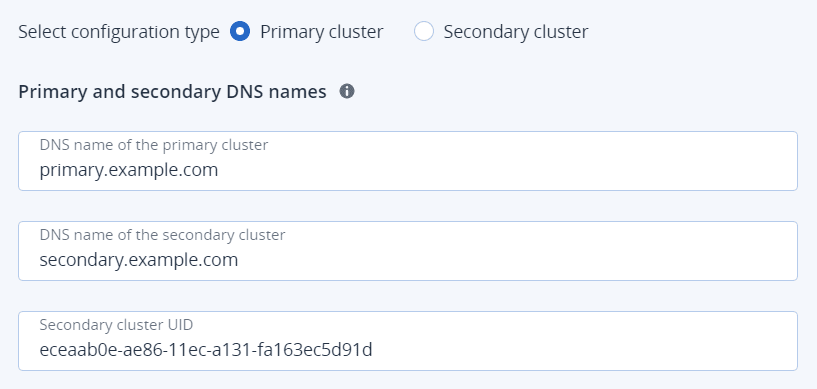Screen dimensions: 817x389
Task: Click the 'Secondary cluster UID' floating label
Action: [116, 325]
